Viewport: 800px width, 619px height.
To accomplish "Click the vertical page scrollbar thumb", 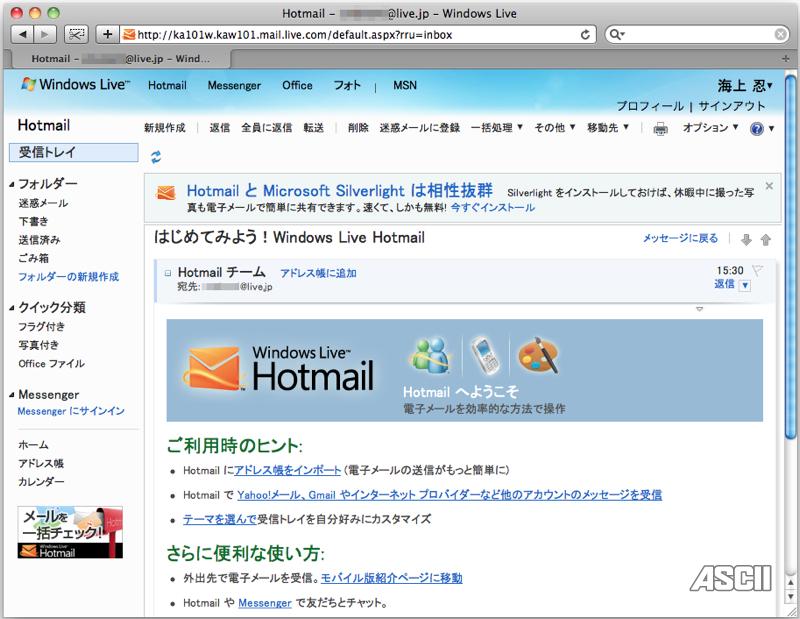I will tap(790, 255).
